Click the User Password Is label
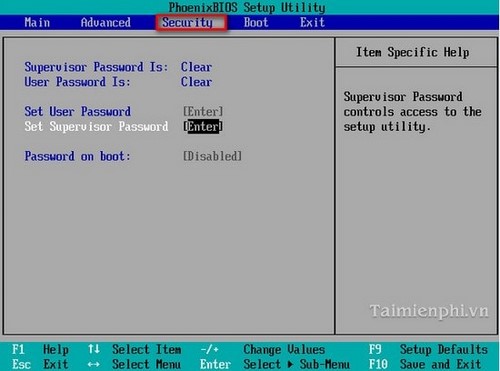 pos(77,82)
